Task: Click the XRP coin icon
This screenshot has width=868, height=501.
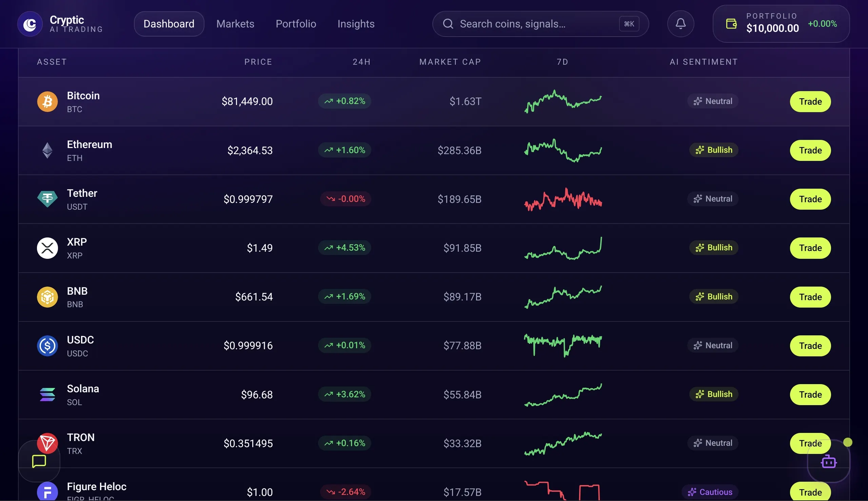Action: click(x=47, y=248)
